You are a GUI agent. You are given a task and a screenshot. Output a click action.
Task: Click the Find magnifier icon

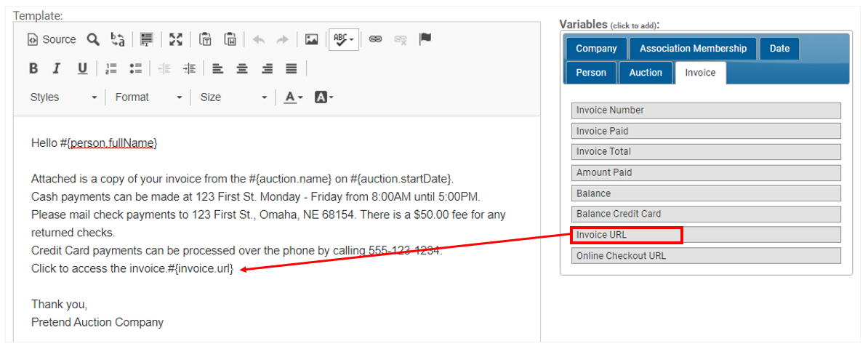click(x=93, y=39)
